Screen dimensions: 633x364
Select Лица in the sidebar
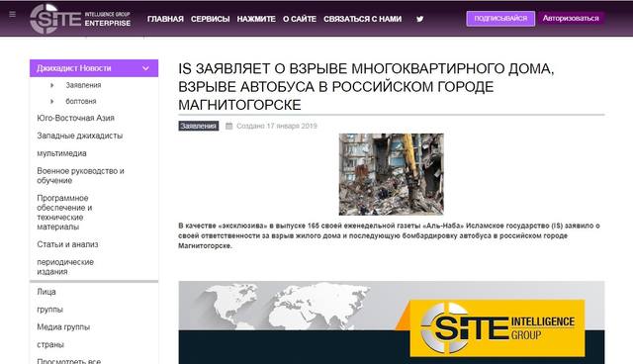(46, 292)
